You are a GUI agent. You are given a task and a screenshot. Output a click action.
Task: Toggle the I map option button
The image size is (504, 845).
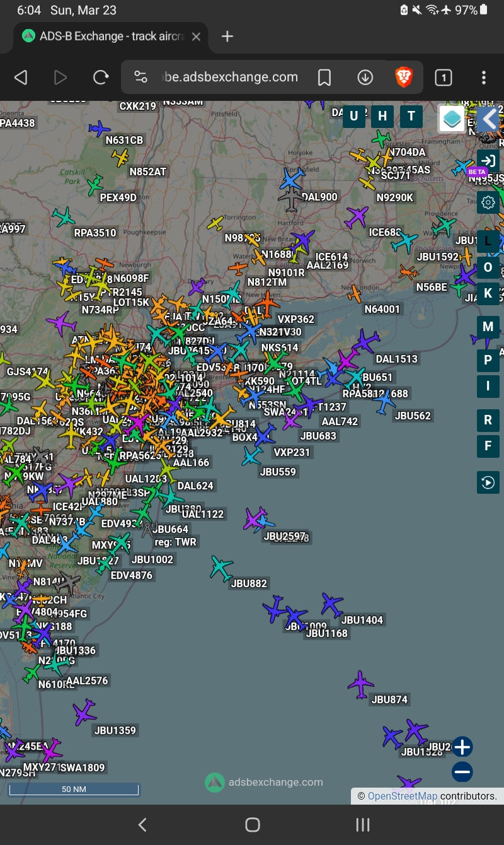coord(488,387)
